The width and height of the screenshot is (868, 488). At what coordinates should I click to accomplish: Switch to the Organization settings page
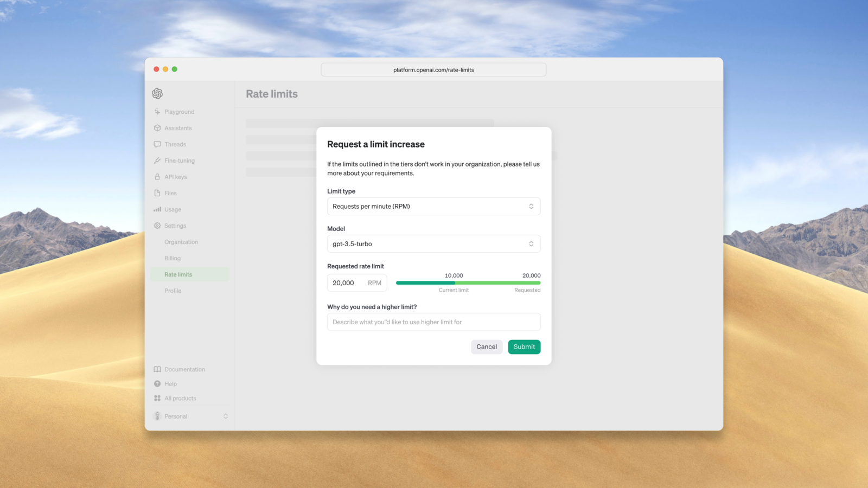(181, 242)
